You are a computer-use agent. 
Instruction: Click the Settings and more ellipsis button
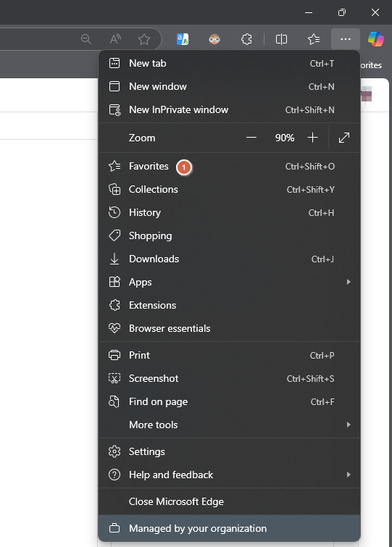coord(346,39)
